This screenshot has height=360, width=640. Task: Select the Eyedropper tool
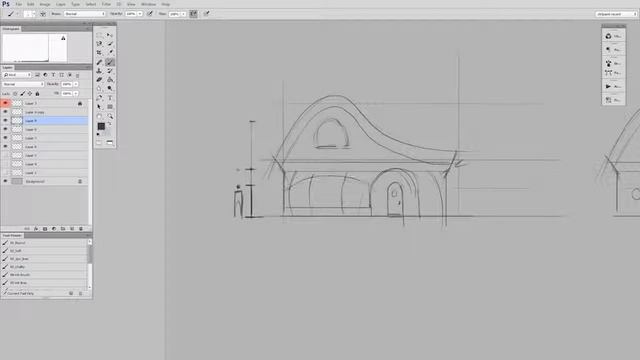110,53
